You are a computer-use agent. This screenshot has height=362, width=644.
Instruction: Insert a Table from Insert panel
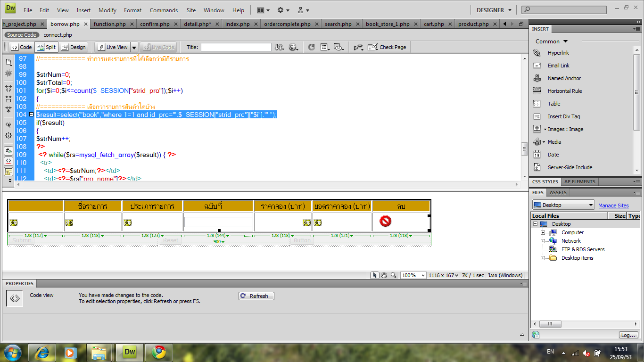pyautogui.click(x=554, y=104)
